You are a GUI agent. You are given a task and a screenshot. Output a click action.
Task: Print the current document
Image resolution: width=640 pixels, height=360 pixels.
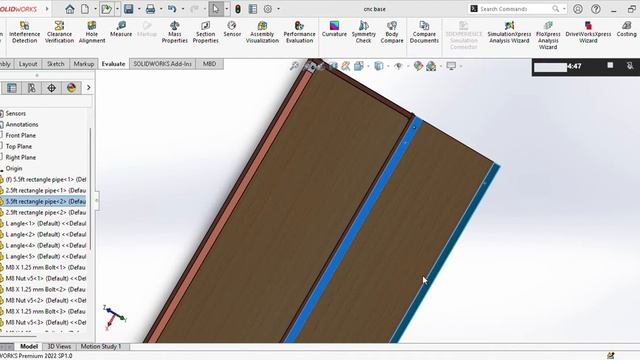tap(150, 9)
